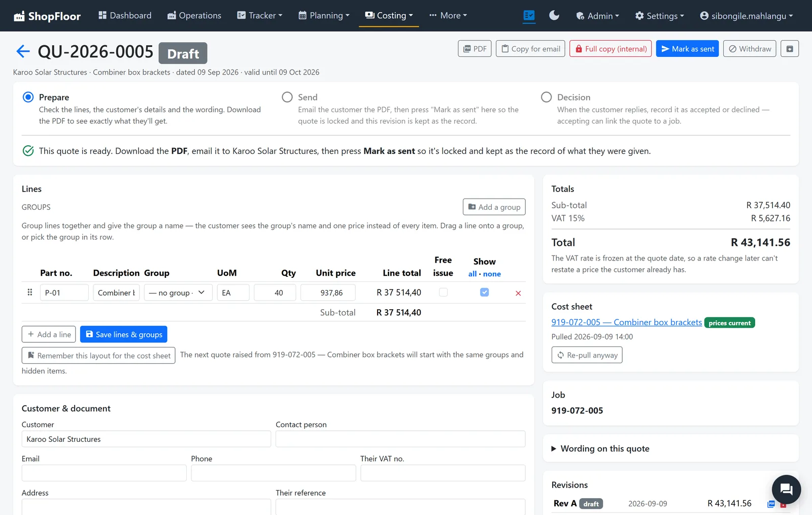This screenshot has height=515, width=812.
Task: Open the Operations page
Action: coord(194,16)
